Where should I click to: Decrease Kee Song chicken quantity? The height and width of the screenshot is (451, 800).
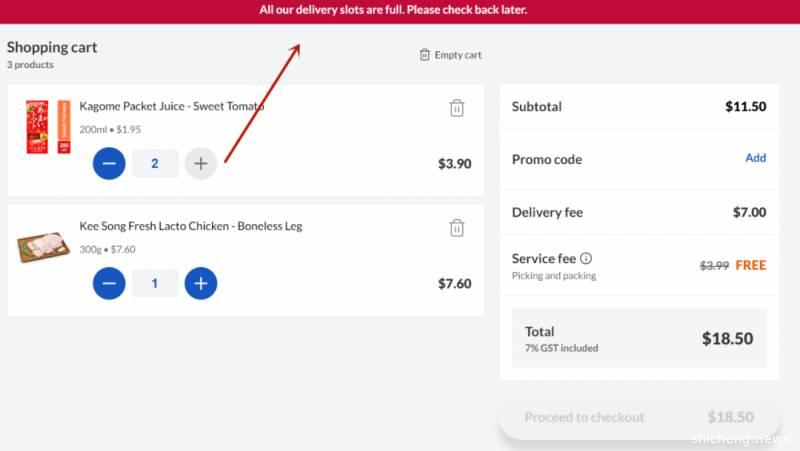[109, 283]
